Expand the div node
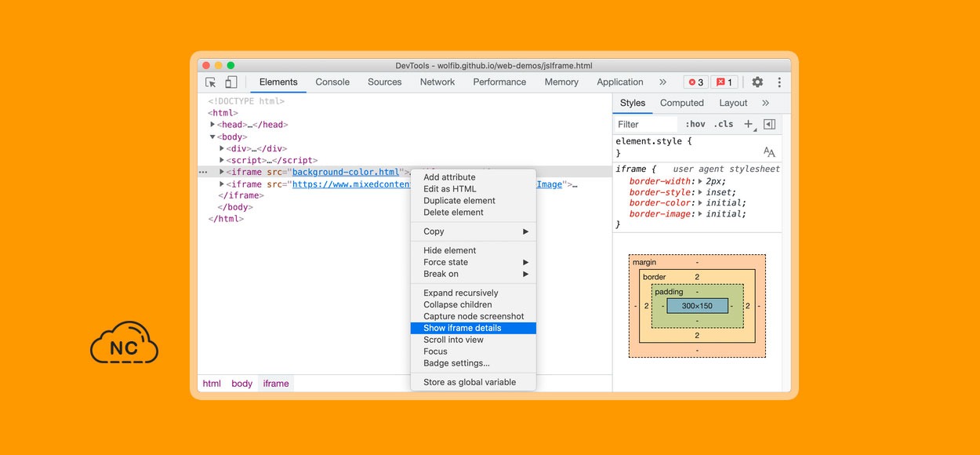 coord(222,148)
